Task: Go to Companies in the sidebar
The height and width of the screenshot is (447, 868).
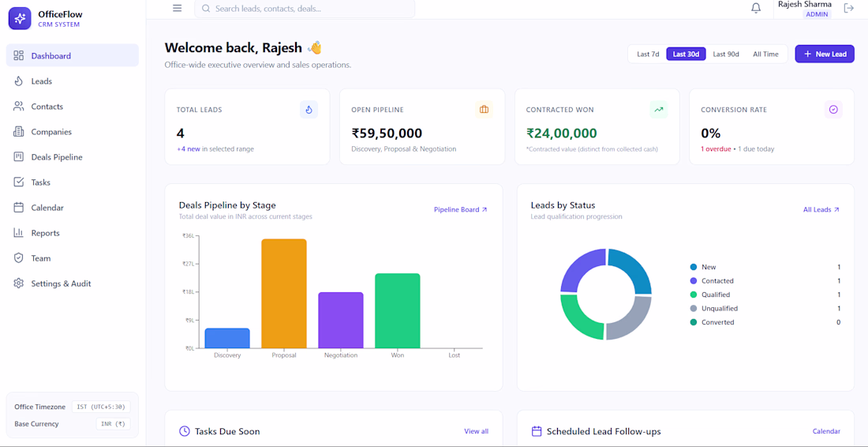Action: point(73,132)
